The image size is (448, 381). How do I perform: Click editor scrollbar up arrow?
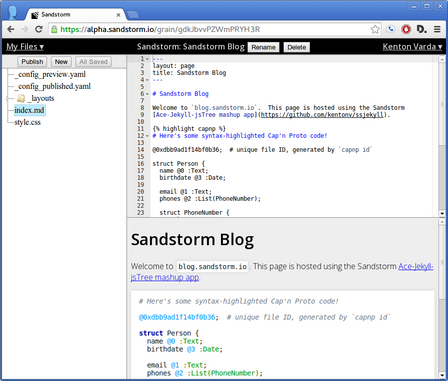(x=442, y=59)
